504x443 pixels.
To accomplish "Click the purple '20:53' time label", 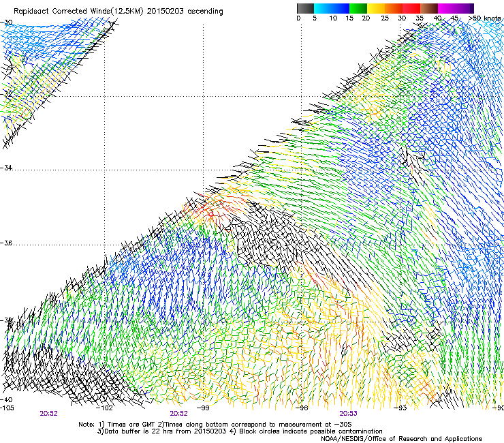I will point(349,414).
